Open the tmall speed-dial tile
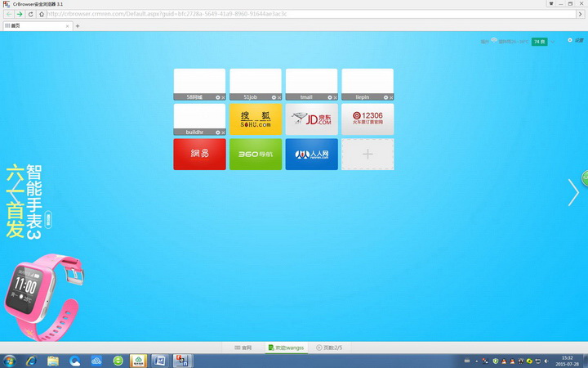This screenshot has height=368, width=588. click(311, 81)
